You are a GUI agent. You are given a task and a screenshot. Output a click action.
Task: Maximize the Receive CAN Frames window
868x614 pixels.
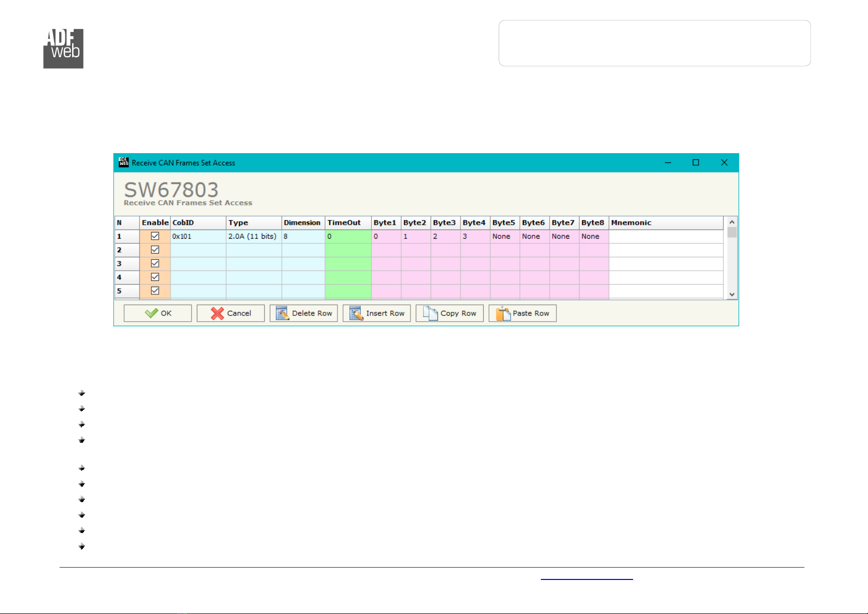[696, 162]
